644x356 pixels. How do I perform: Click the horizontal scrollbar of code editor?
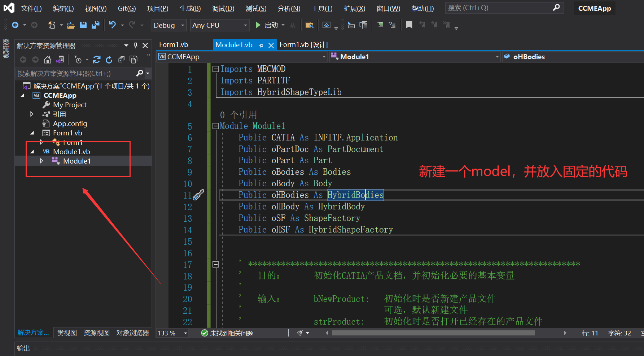click(x=433, y=333)
